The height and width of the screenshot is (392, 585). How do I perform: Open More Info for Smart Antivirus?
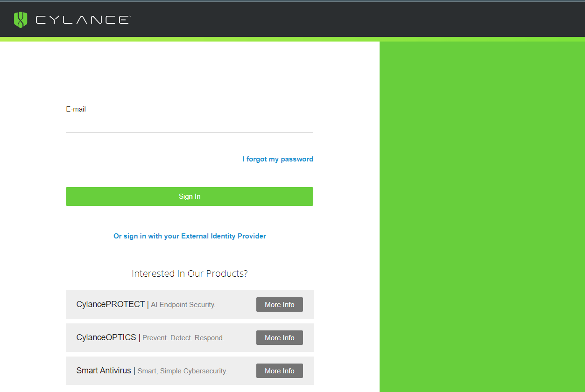click(x=279, y=371)
